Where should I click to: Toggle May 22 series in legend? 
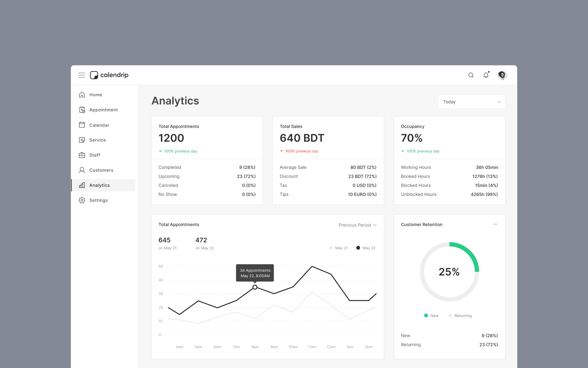pyautogui.click(x=366, y=248)
